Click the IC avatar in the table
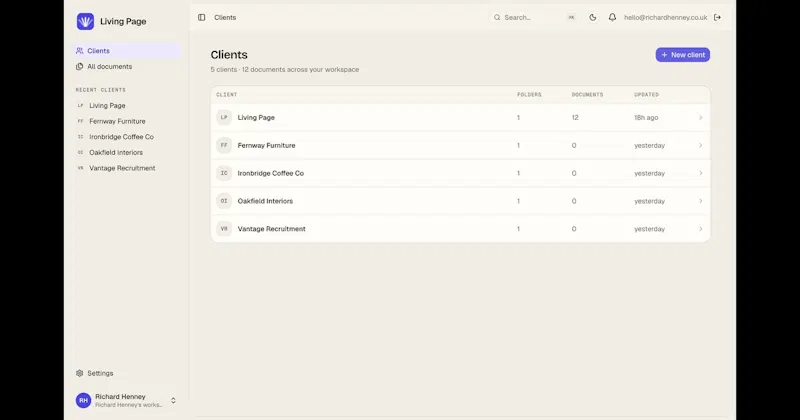 point(224,173)
